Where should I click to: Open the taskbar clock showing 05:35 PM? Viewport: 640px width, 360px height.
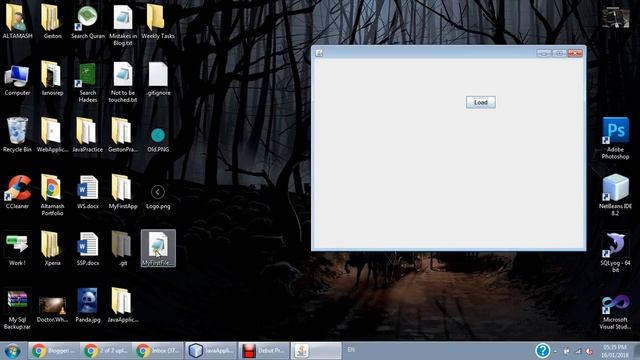click(x=615, y=351)
